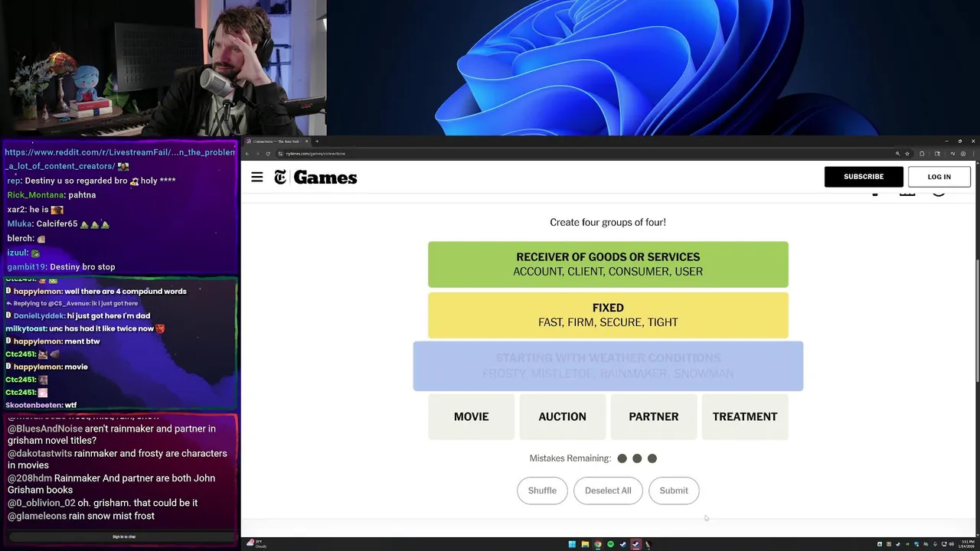Viewport: 980px width, 551px height.
Task: Click the blue Weather Conditions category bar
Action: [608, 366]
